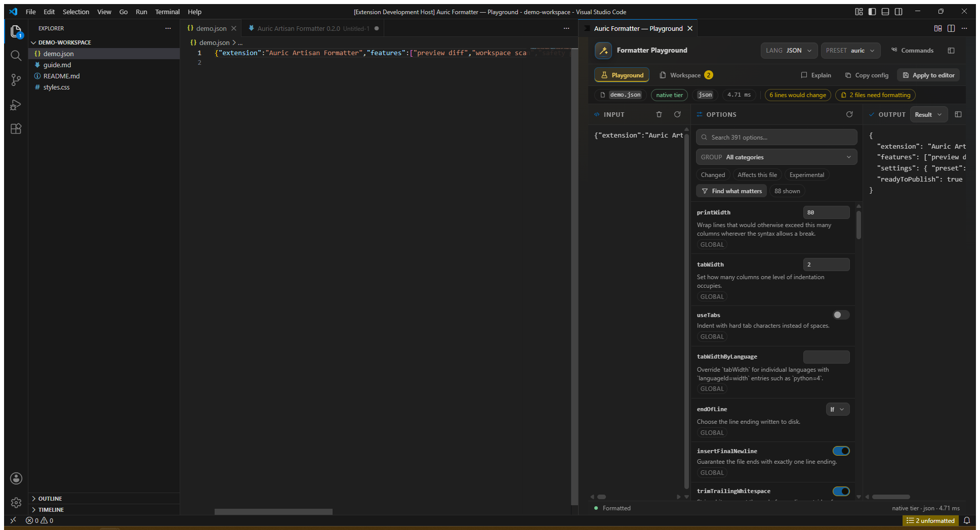The image size is (980, 530).
Task: Toggle the insertFinalNewline switch
Action: (841, 451)
